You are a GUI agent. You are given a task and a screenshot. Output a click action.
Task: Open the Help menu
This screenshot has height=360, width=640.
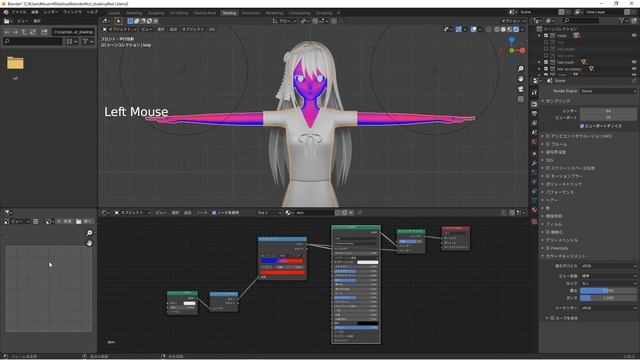click(x=92, y=12)
